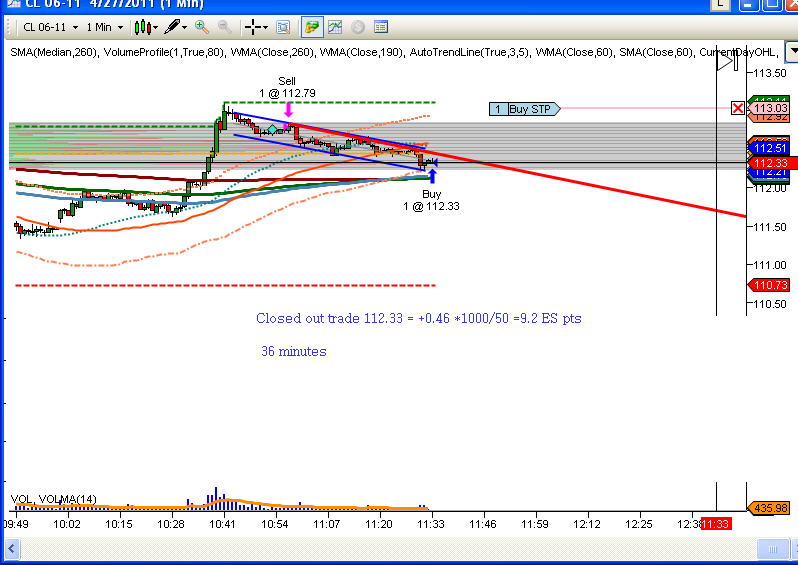Click the greyed strategies dollar icon

pos(358,27)
